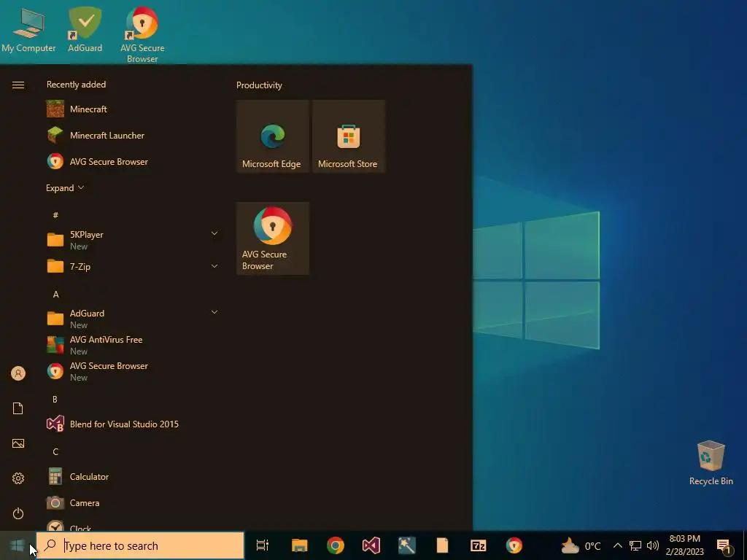Open 7-Zip from the taskbar

click(x=479, y=545)
